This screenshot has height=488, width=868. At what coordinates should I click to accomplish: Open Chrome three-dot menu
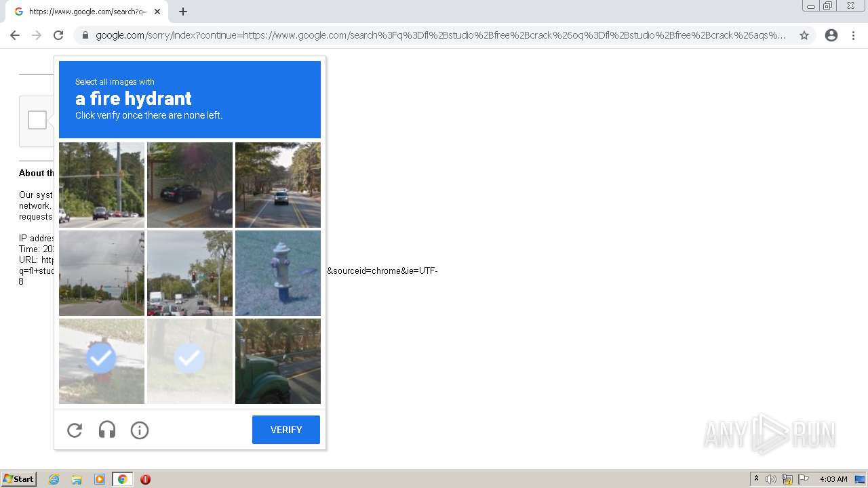point(854,35)
